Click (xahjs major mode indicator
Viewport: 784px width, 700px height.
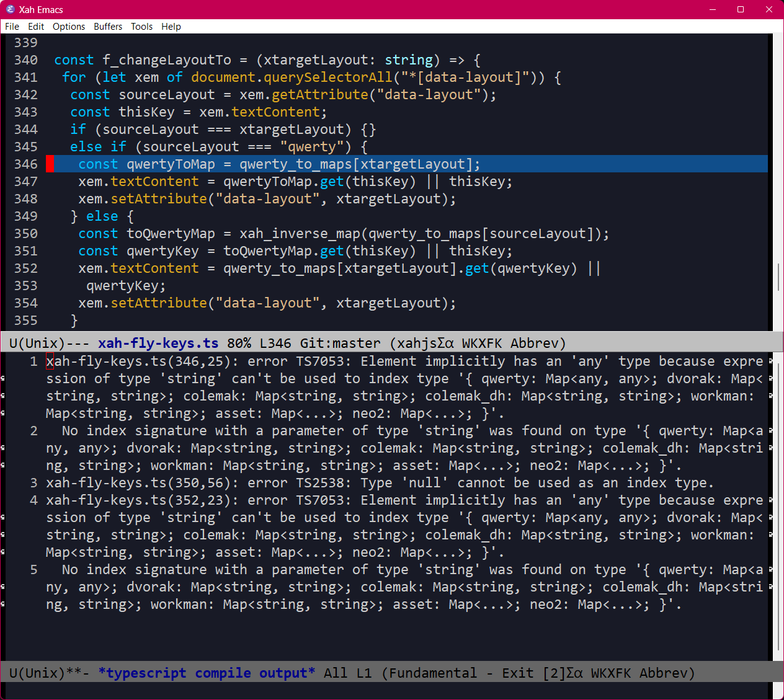pos(413,343)
